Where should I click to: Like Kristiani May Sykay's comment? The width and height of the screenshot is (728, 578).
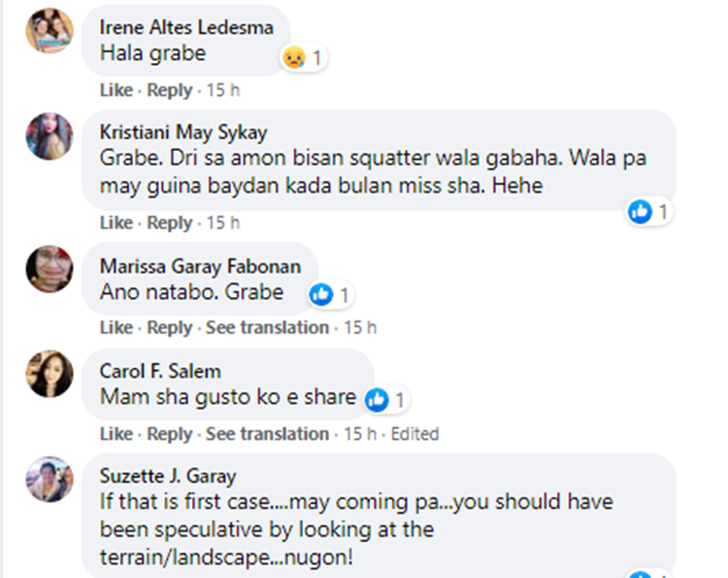click(x=116, y=222)
